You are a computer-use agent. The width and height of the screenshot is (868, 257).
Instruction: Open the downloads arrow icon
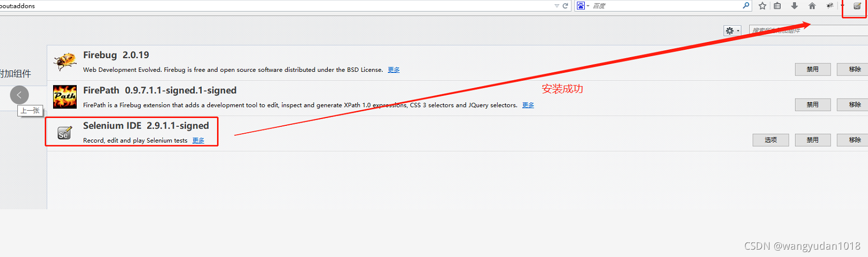click(794, 6)
